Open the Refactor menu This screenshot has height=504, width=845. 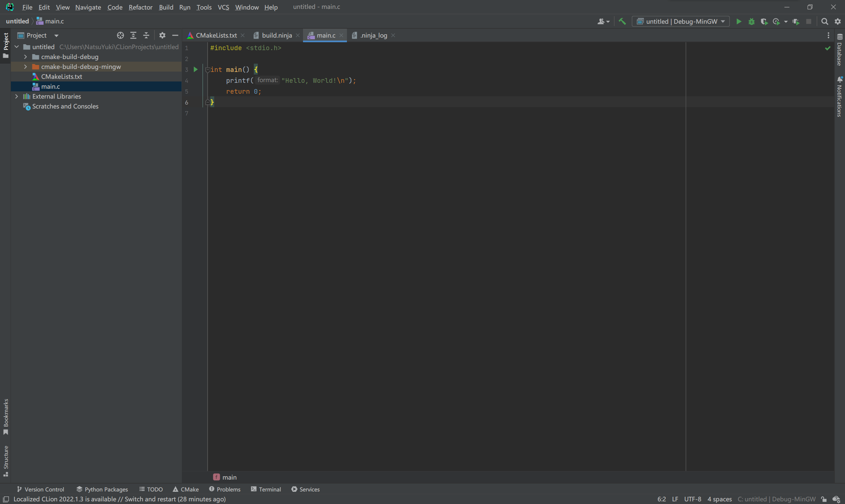coord(140,7)
